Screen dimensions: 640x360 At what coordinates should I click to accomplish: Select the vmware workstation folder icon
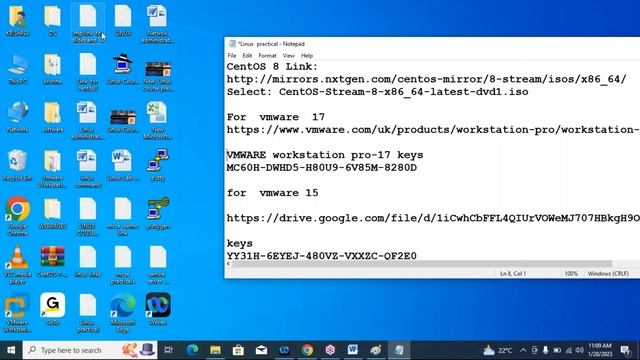click(53, 168)
